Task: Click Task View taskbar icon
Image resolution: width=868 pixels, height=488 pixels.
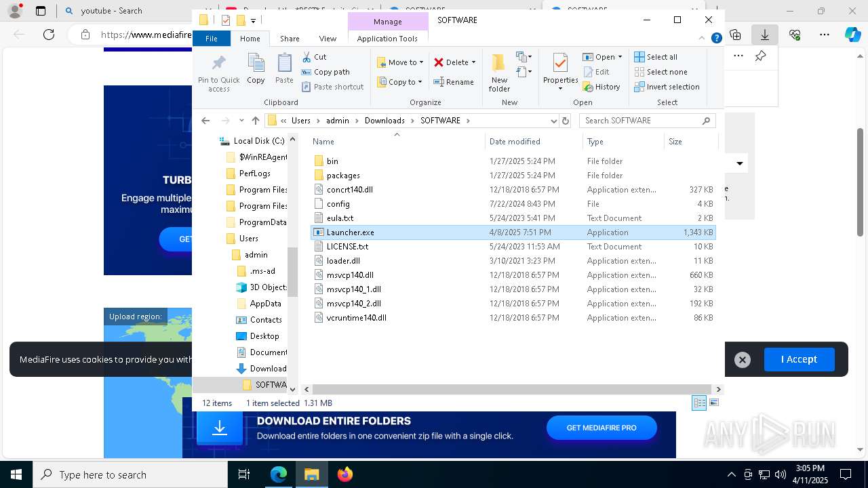Action: tap(244, 474)
